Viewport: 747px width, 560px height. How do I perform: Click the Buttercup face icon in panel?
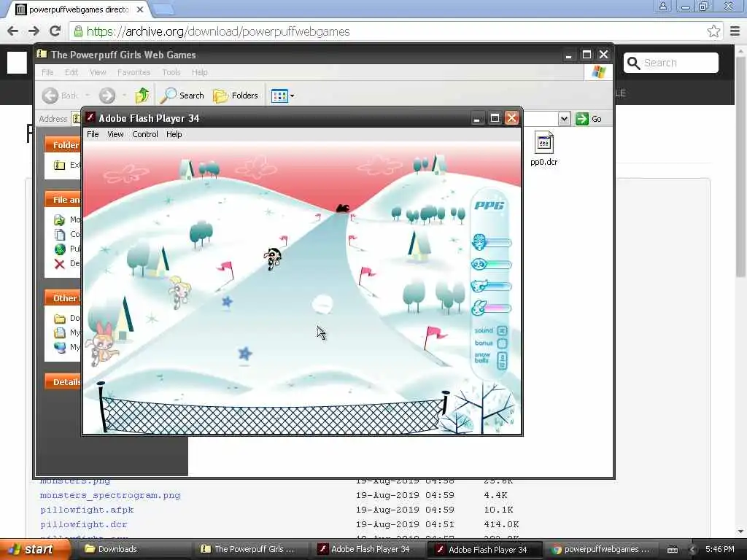point(479,264)
